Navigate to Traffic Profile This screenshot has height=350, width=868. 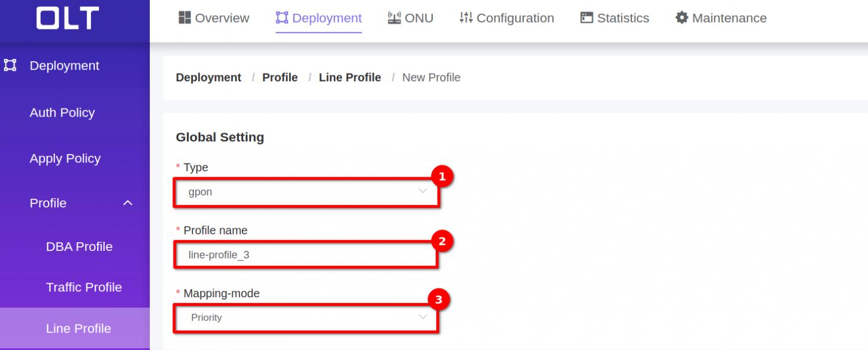coord(84,287)
